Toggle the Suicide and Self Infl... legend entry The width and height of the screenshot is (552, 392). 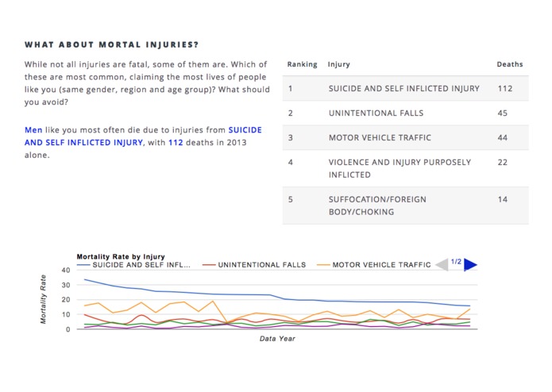tap(142, 265)
